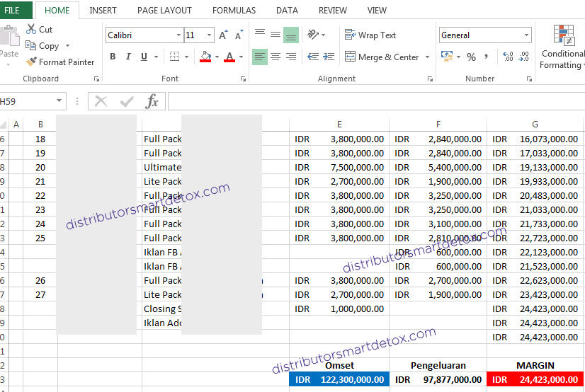Expand the Merge & Center options arrow
The height and width of the screenshot is (392, 585).
(x=428, y=57)
